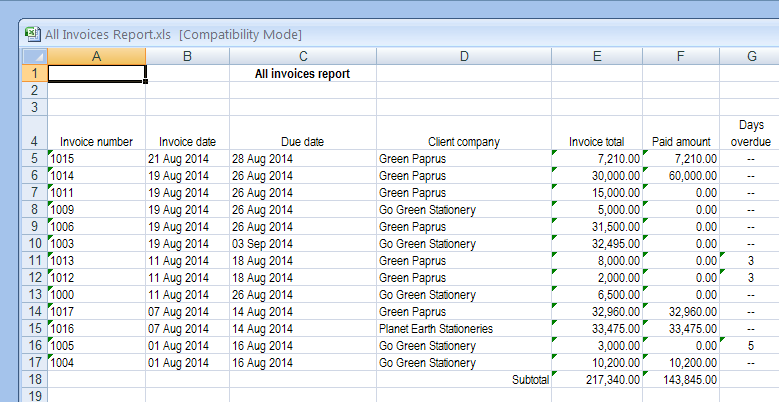Click 'Green Paprus' client cell in row 14
Image resolution: width=779 pixels, height=402 pixels.
point(464,312)
